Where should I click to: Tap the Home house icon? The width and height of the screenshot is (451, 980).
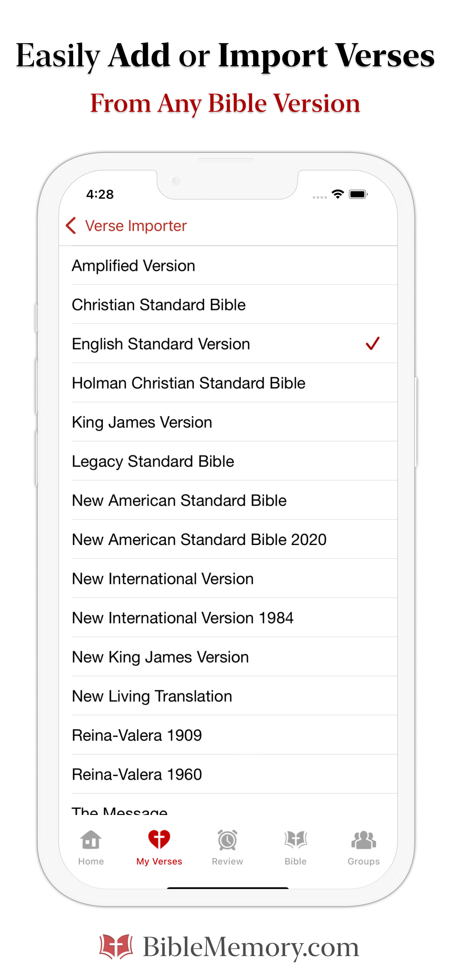(x=91, y=840)
